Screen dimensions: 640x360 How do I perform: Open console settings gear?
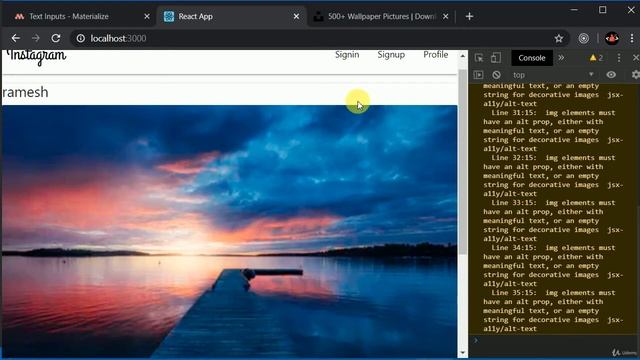pos(636,75)
